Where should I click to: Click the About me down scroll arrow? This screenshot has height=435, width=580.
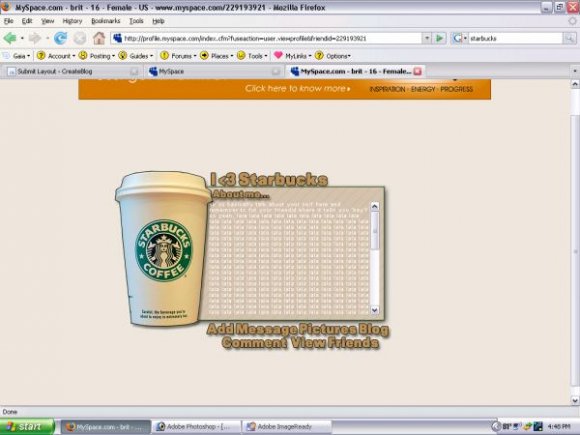click(x=374, y=310)
